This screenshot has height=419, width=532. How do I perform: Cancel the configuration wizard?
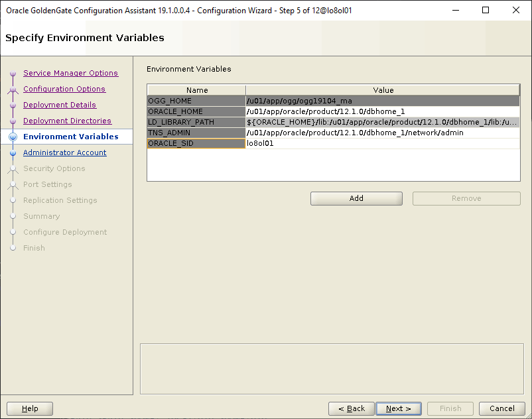[x=501, y=408]
